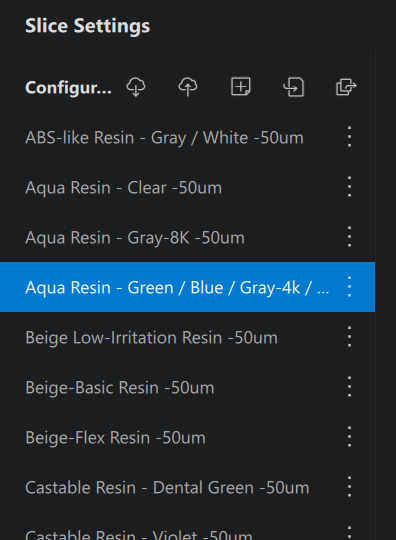
Task: Click the export configuration icon
Action: pos(346,87)
